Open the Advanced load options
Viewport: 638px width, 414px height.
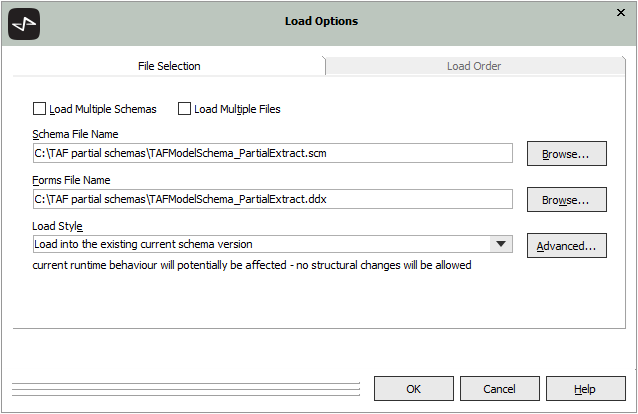[566, 246]
